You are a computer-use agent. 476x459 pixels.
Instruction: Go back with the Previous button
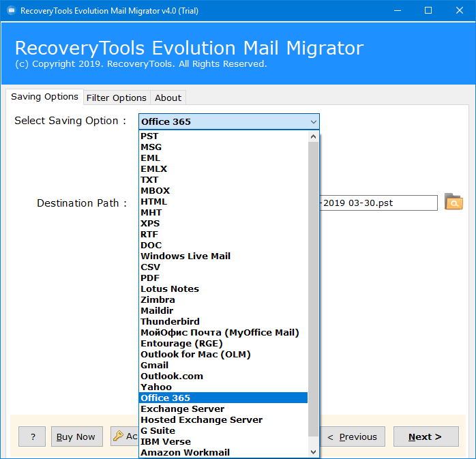[x=352, y=436]
